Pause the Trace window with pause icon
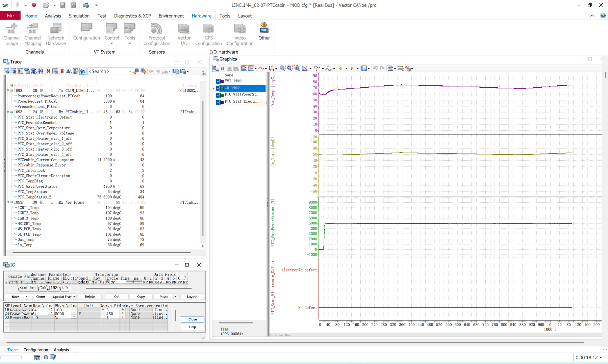The height and width of the screenshot is (364, 608). pos(62,71)
